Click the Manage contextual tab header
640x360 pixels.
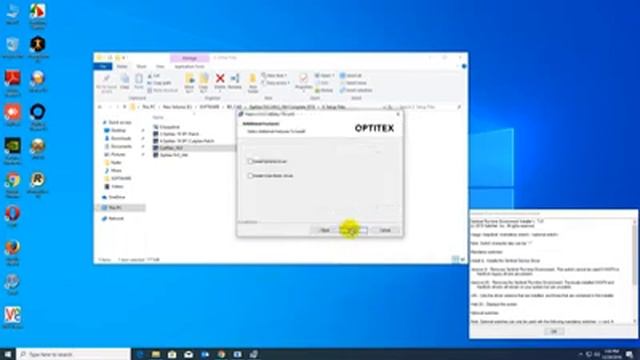[189, 58]
